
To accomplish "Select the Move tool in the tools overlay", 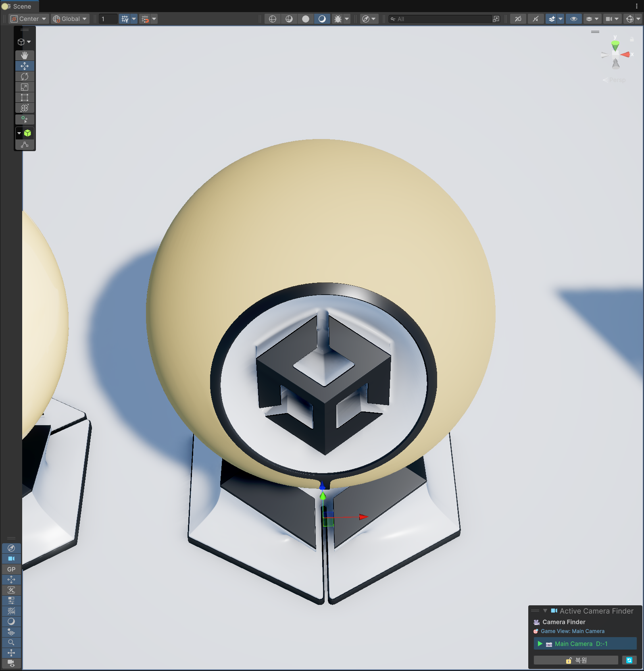I will coord(25,66).
